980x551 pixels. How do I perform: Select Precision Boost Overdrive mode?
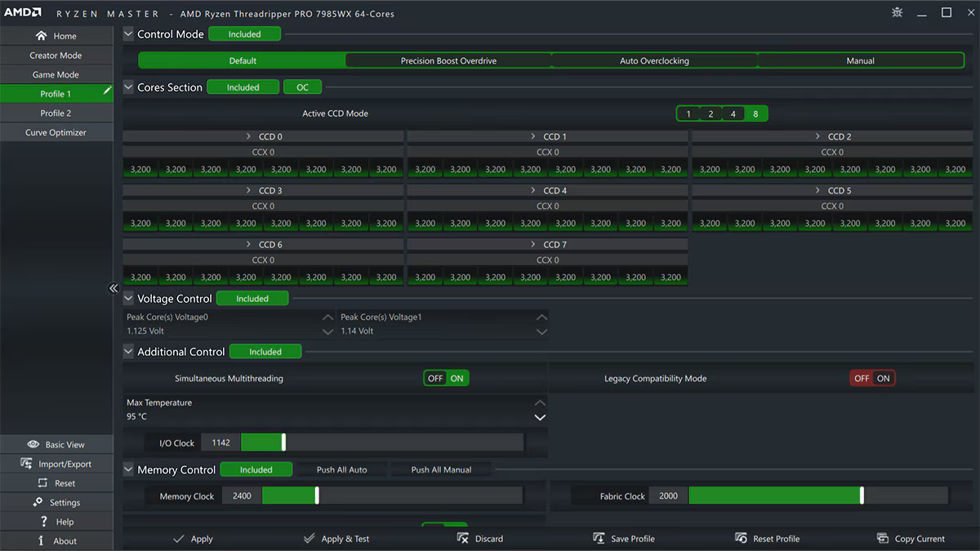(448, 60)
